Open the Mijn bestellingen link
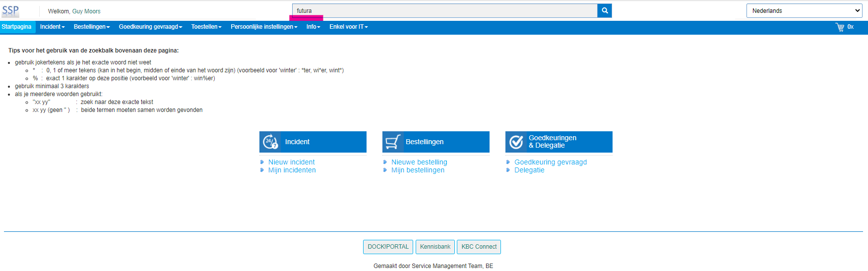Image resolution: width=868 pixels, height=271 pixels. click(x=418, y=170)
